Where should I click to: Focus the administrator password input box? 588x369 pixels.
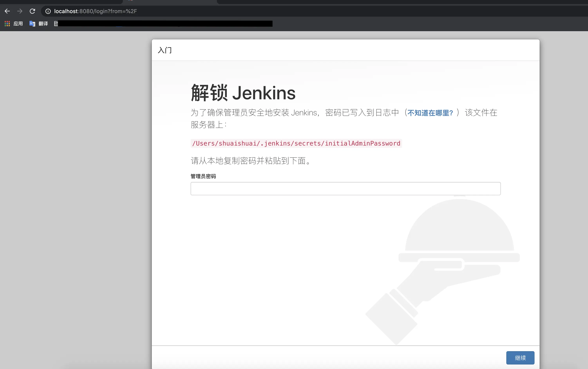[x=345, y=188]
